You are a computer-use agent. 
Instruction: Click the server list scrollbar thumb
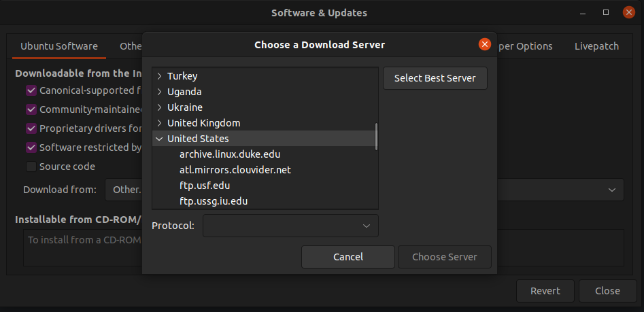tap(376, 137)
